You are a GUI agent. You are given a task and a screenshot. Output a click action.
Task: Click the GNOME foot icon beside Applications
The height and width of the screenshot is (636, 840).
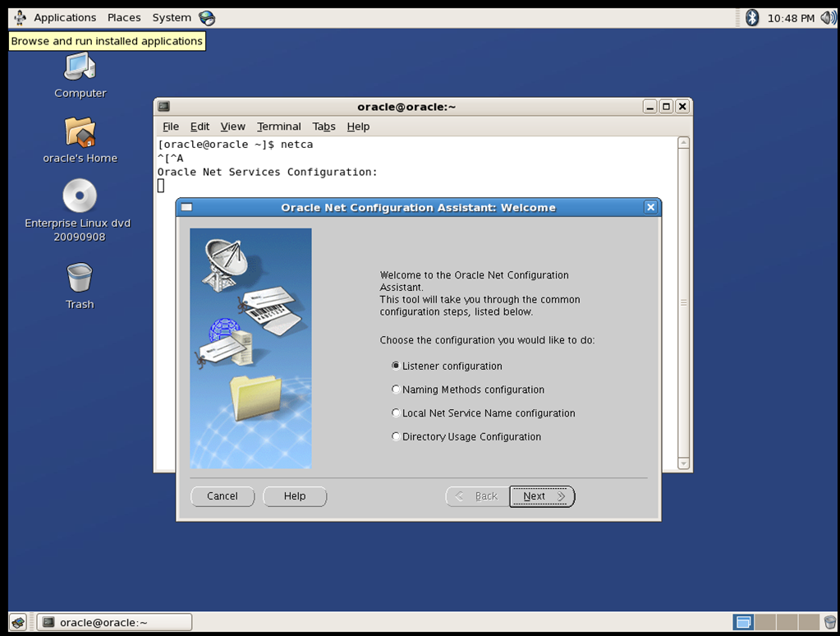[20, 18]
